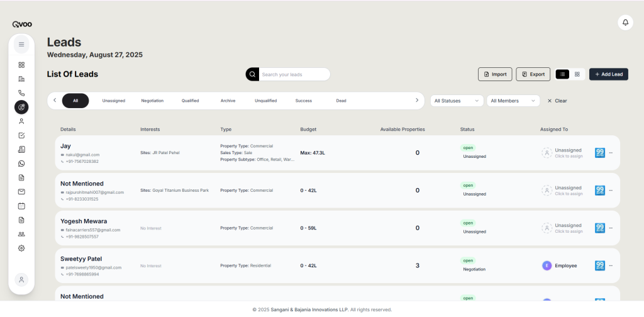This screenshot has height=317, width=644.
Task: Open the calendar icon in sidebar
Action: coord(21,206)
